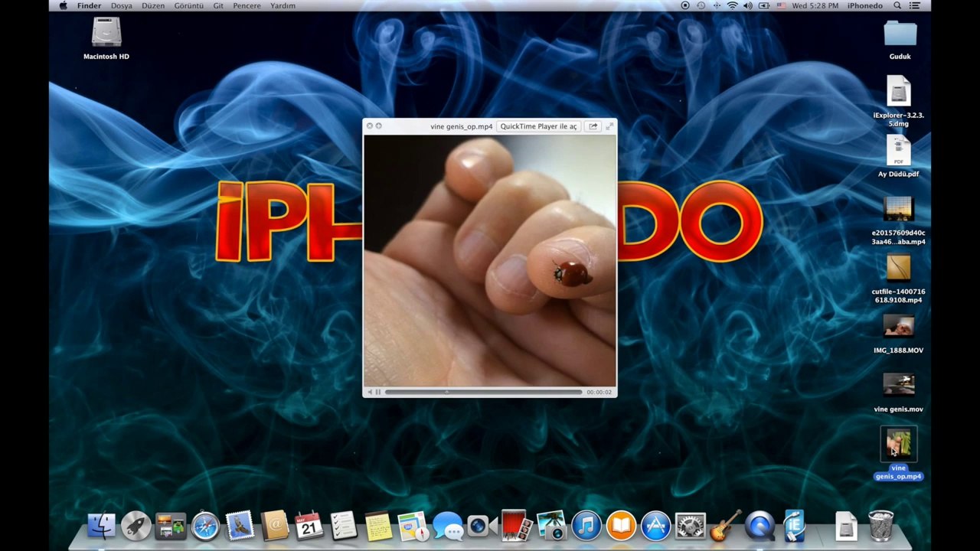The height and width of the screenshot is (551, 980).
Task: Click the screen recording stop icon
Action: [x=685, y=5]
